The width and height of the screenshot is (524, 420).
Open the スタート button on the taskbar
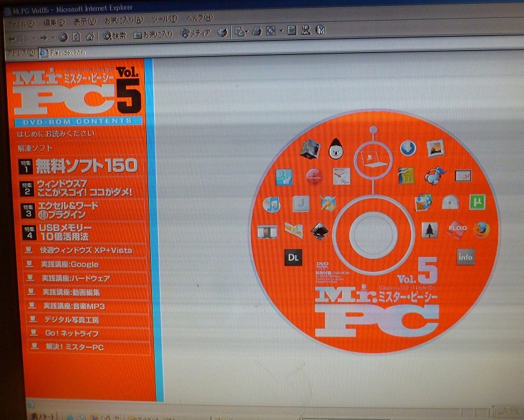coord(41,416)
